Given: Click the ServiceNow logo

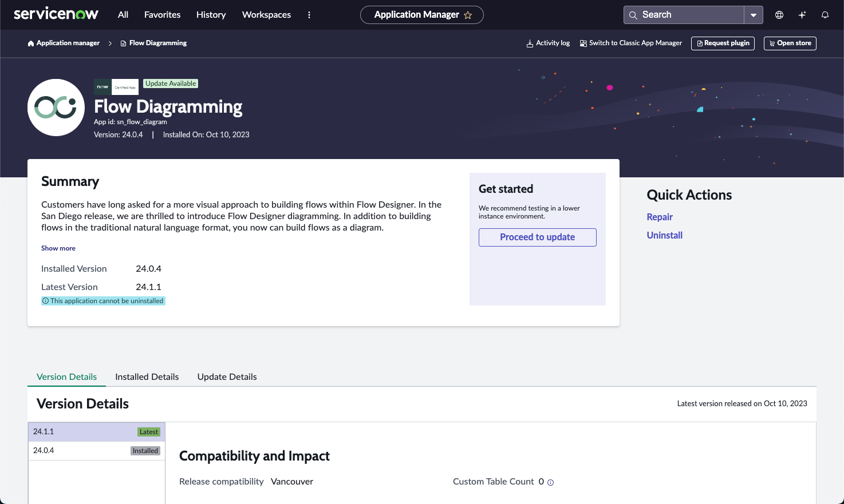Looking at the screenshot, I should coord(56,14).
